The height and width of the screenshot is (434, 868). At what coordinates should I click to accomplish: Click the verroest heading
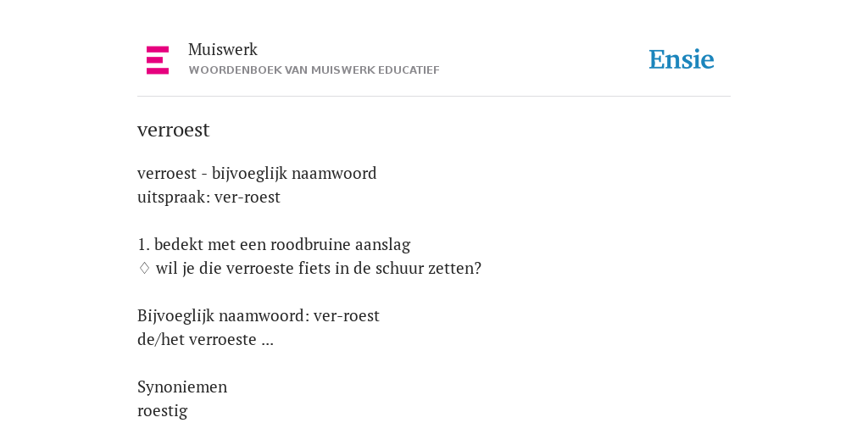point(173,130)
